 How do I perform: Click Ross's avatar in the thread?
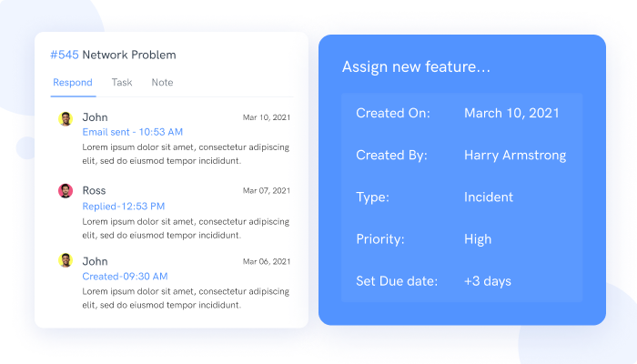click(66, 190)
